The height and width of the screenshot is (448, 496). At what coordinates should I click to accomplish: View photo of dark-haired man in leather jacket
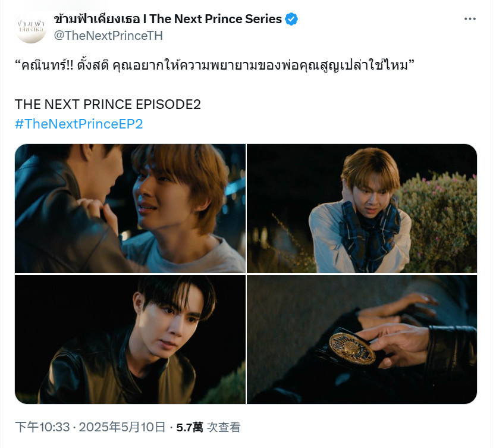coord(130,339)
